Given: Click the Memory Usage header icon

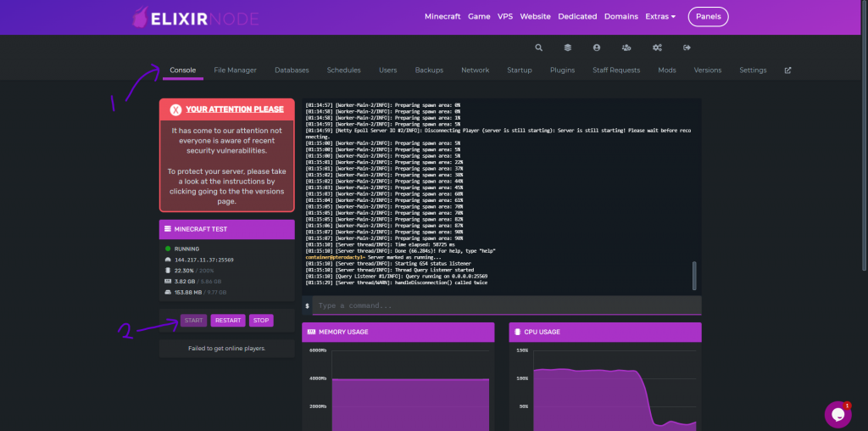Looking at the screenshot, I should (x=310, y=332).
